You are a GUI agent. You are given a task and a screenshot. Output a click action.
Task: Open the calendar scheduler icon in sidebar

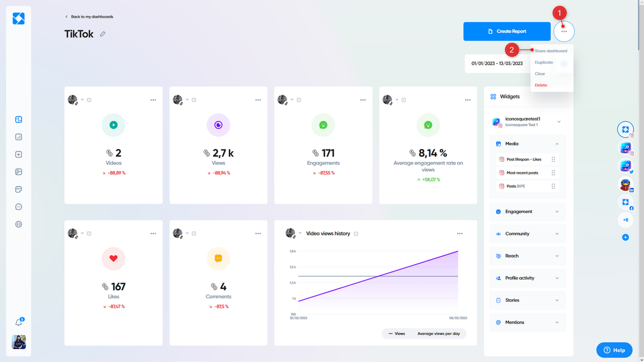coord(18,190)
